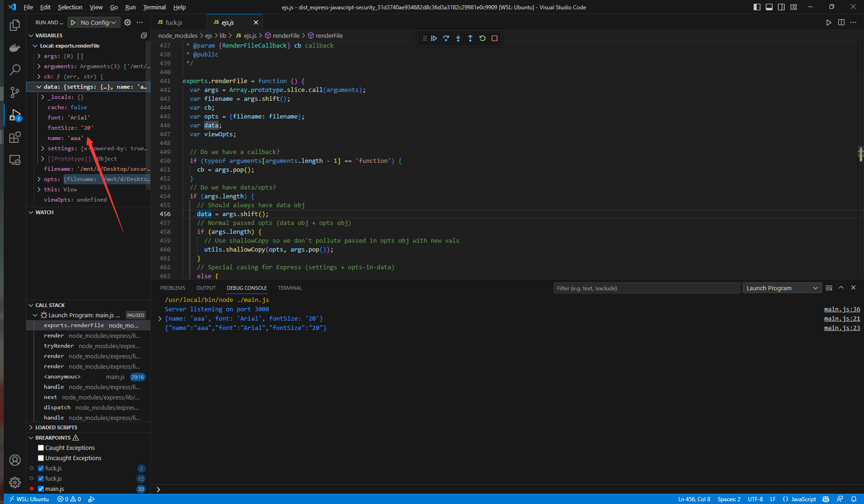Stop the debug session

click(495, 38)
